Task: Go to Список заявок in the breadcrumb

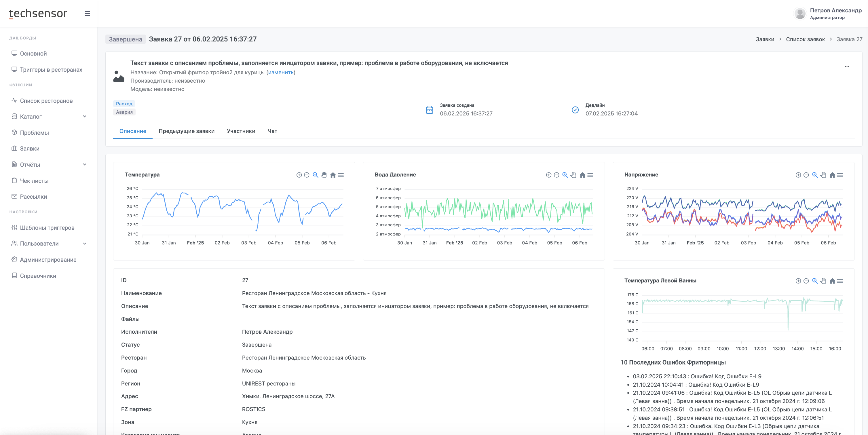Action: coord(805,39)
